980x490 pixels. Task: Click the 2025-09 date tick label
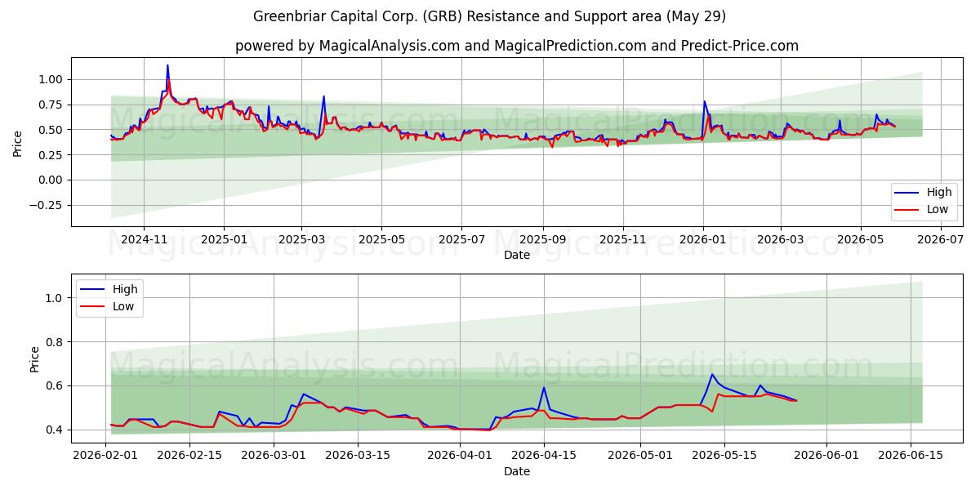tap(543, 239)
